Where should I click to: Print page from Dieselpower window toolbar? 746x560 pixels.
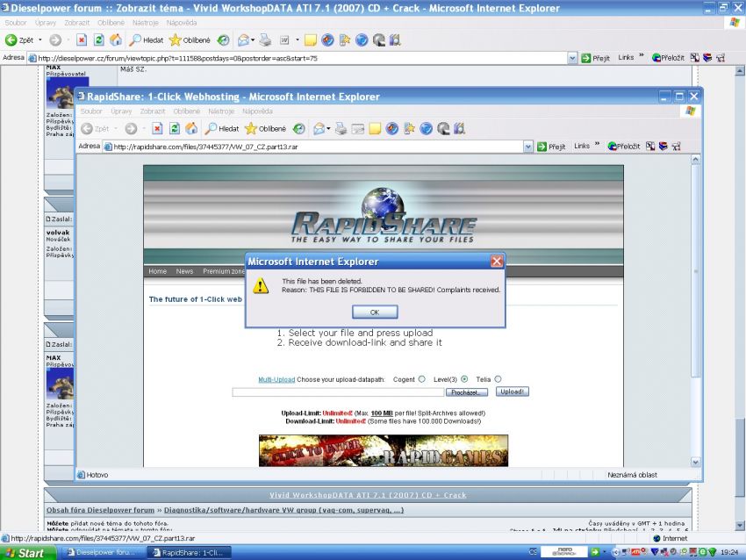(265, 40)
